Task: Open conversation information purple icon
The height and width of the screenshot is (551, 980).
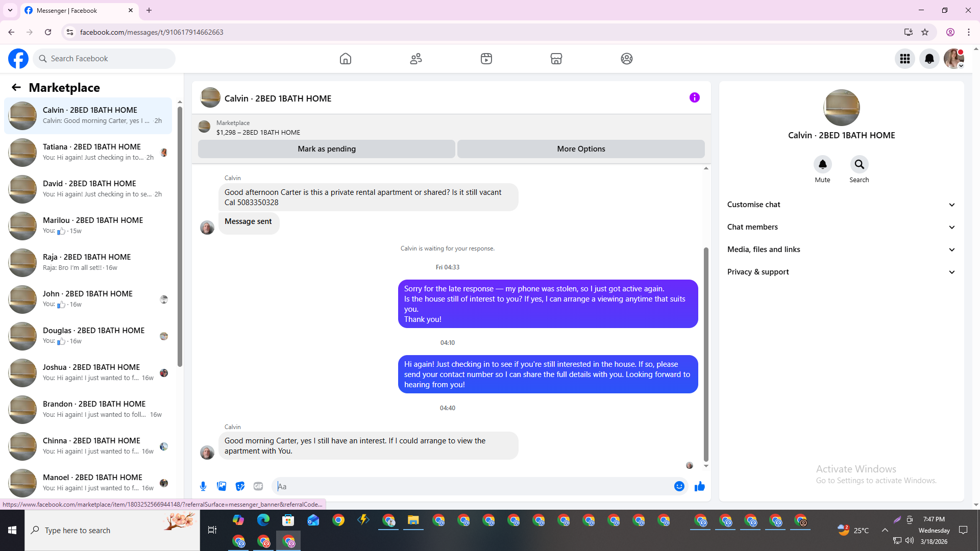Action: point(694,97)
